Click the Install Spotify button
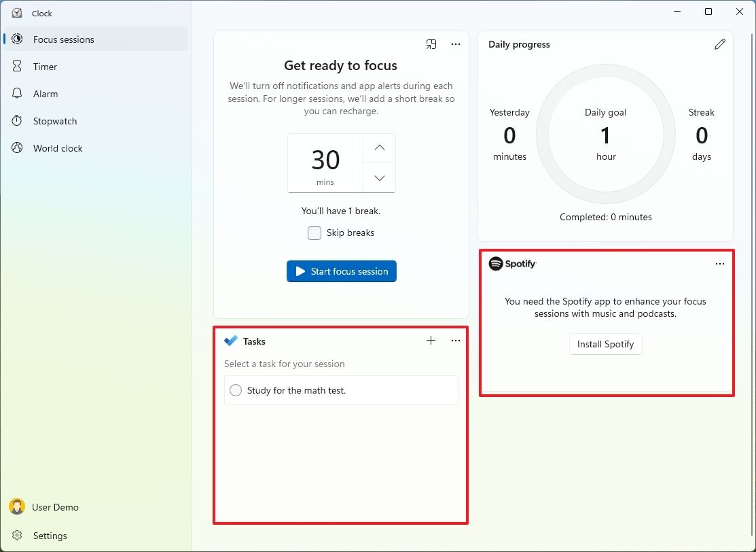The height and width of the screenshot is (552, 756). click(605, 344)
